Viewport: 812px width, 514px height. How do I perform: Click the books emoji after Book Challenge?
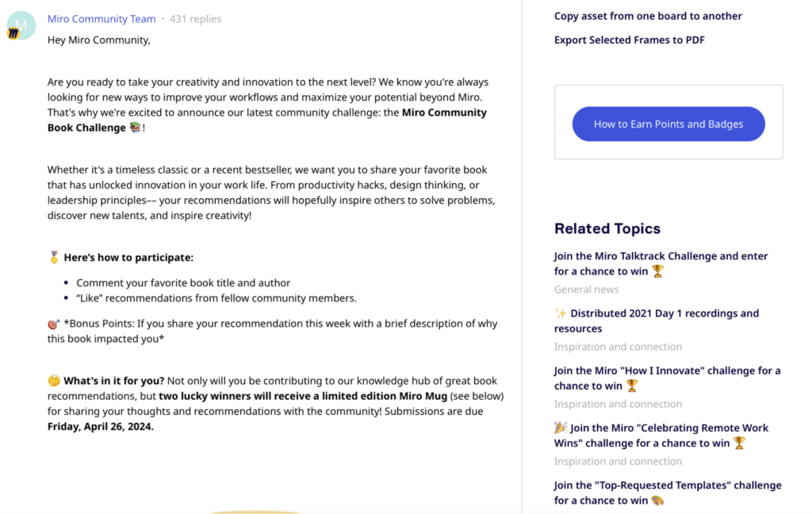click(x=136, y=128)
